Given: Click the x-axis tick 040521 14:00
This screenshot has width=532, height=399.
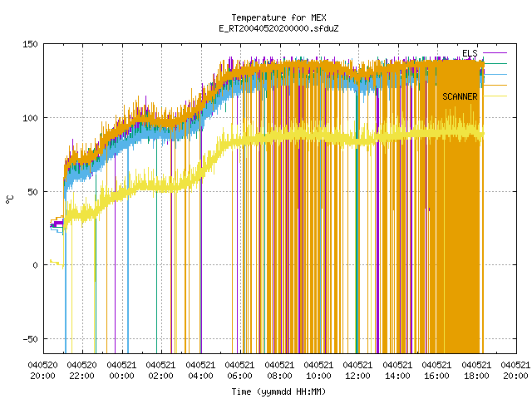Looking at the screenshot, I should coord(397,371).
